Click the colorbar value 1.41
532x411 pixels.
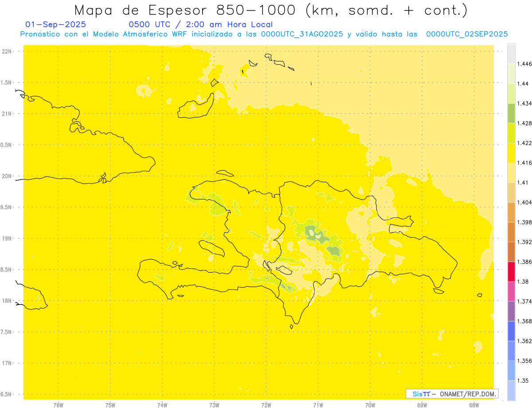pos(523,183)
